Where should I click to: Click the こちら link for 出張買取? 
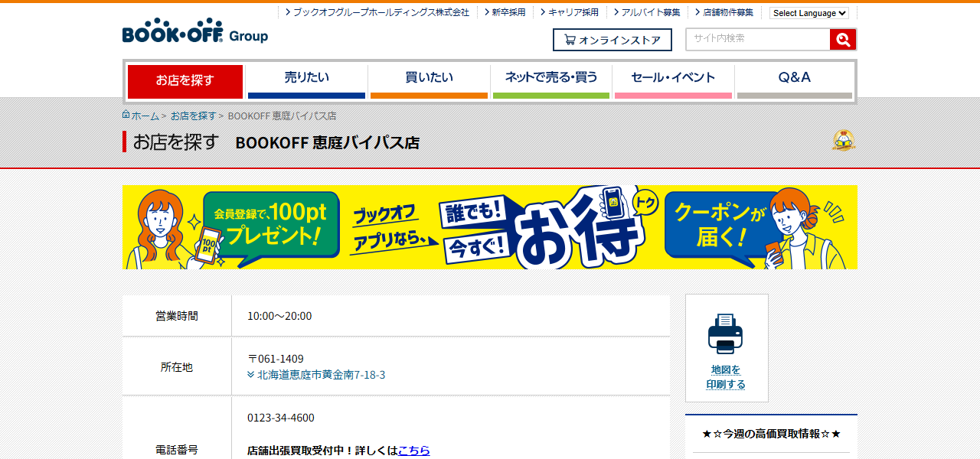pyautogui.click(x=414, y=451)
